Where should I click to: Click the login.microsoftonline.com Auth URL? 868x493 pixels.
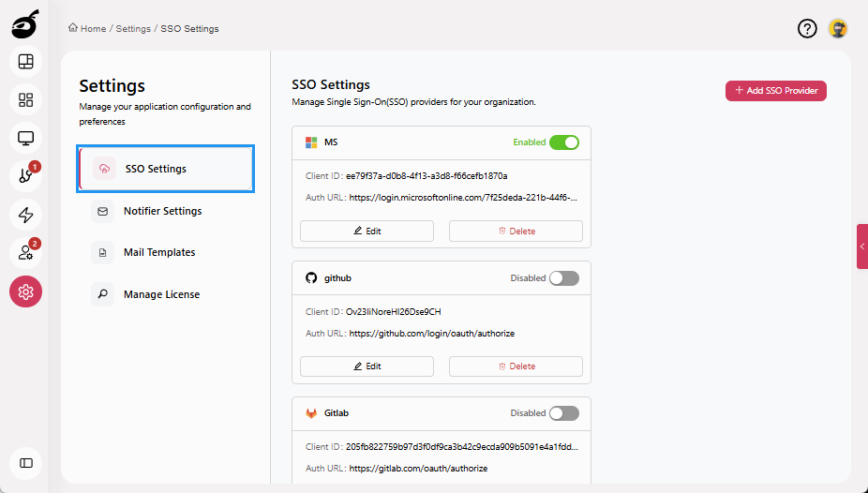[x=463, y=198]
